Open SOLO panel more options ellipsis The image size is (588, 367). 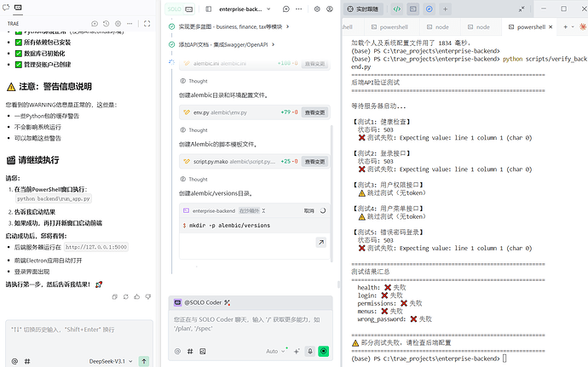pos(298,9)
